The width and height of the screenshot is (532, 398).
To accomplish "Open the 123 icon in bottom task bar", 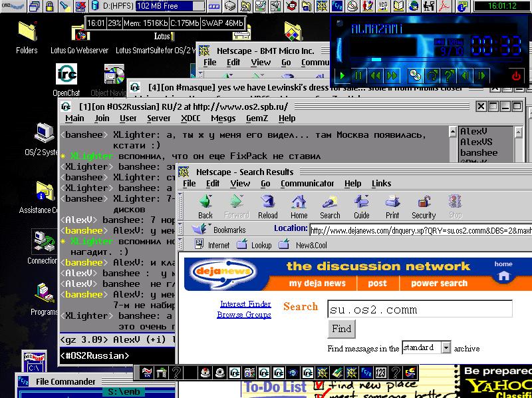I will click(x=380, y=373).
